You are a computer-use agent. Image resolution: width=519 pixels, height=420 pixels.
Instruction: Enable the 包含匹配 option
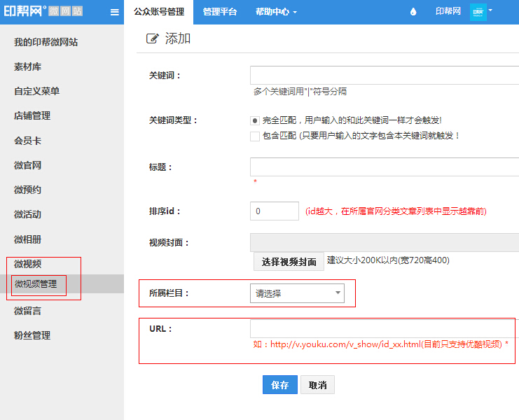(x=255, y=136)
